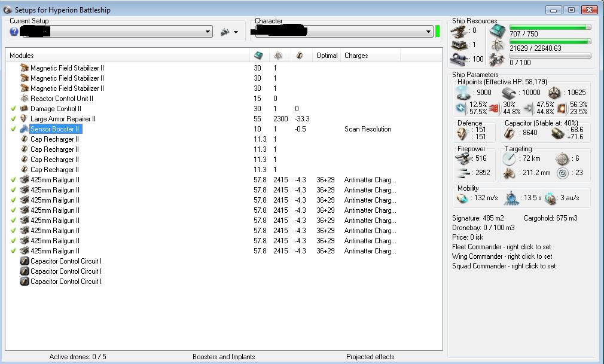Toggle the Sensor Booster II checkmark
Screen dimensions: 604x364
coord(13,129)
